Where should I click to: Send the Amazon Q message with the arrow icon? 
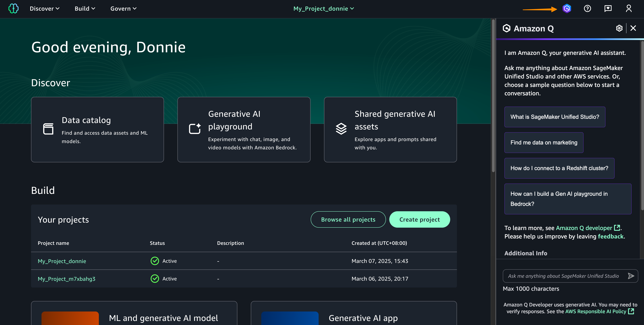click(x=631, y=276)
